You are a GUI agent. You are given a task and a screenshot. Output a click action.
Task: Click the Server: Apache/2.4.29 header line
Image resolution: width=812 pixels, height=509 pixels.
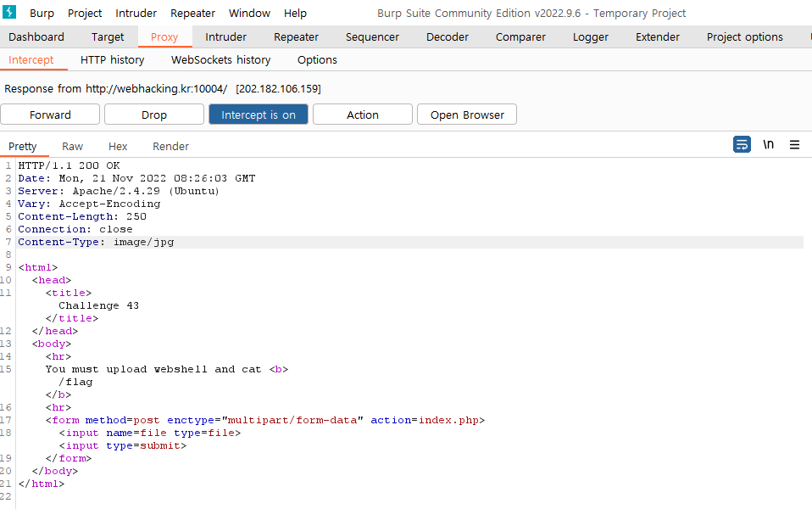[x=119, y=191]
